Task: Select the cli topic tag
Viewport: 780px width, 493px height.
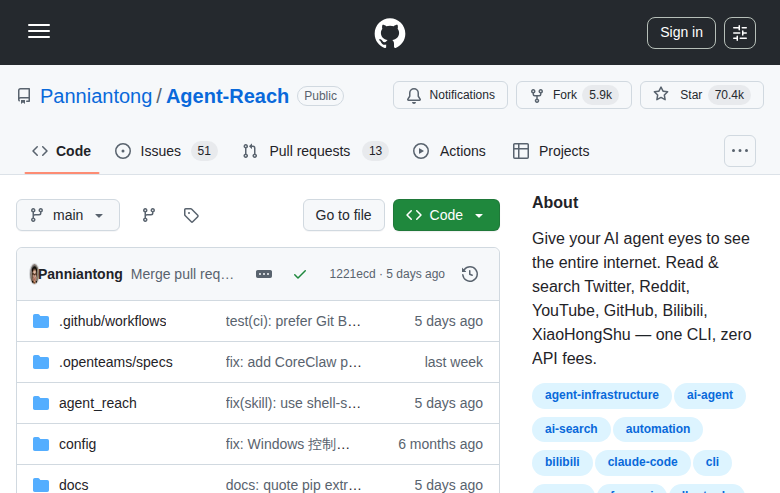Action: 712,463
